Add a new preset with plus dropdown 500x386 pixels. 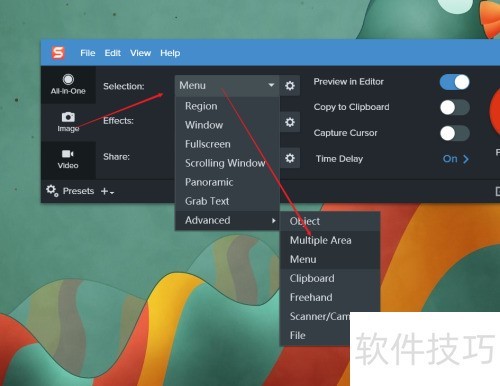coord(107,191)
